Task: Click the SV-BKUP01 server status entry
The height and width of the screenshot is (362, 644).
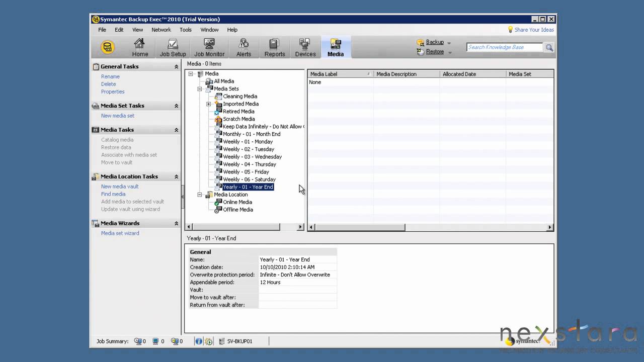Action: pos(236,341)
